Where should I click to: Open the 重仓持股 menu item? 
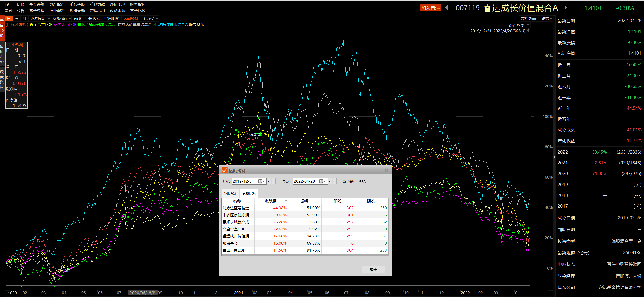point(77,4)
